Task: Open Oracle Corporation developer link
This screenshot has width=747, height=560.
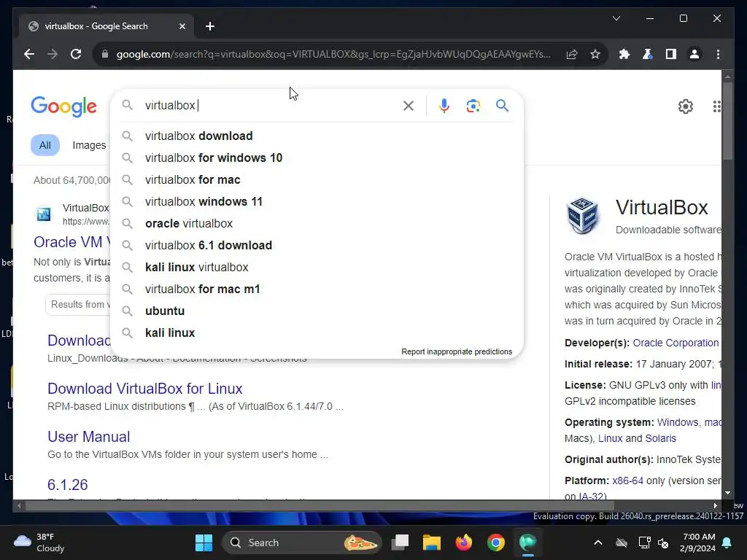Action: point(676,343)
